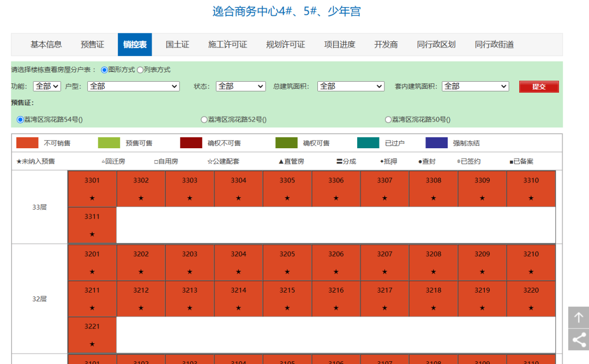
Task: Open unit 3308 cell
Action: click(434, 189)
